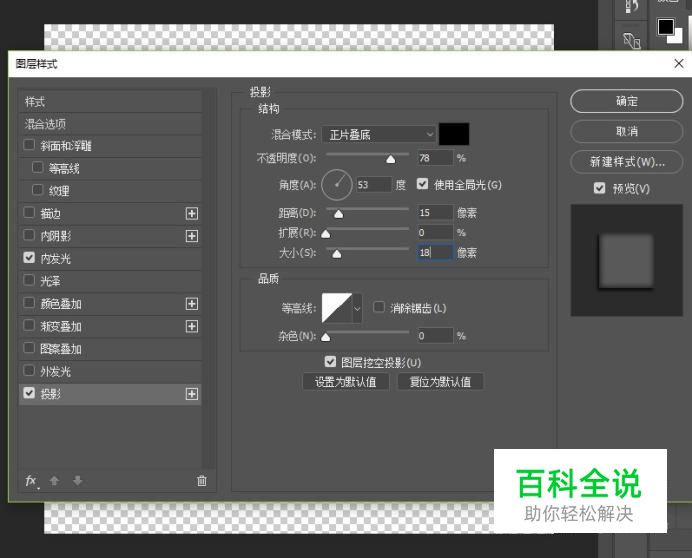Uncheck 内发光 checkbox
692x558 pixels.
pos(29,257)
